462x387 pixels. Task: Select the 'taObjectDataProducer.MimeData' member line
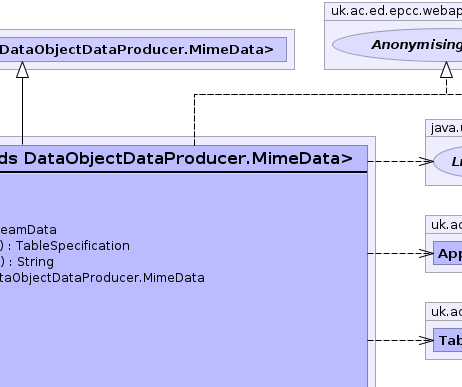pos(102,278)
